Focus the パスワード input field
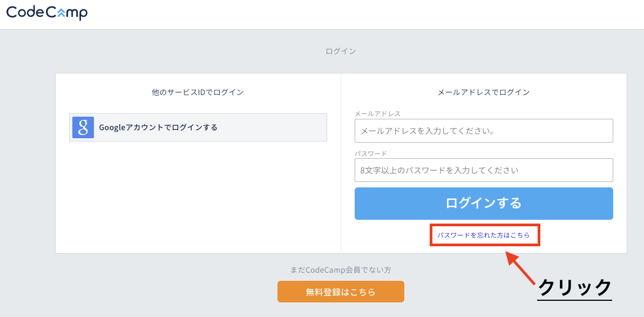 tap(483, 170)
